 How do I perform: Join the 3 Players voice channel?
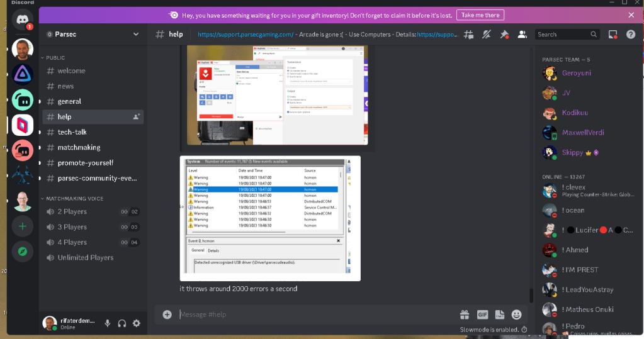coord(93,227)
